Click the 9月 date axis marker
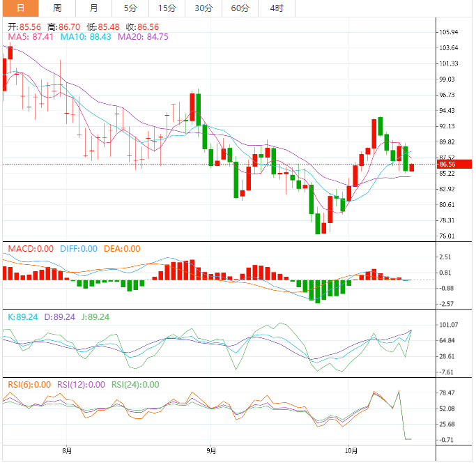The image size is (476, 465). pos(211,451)
